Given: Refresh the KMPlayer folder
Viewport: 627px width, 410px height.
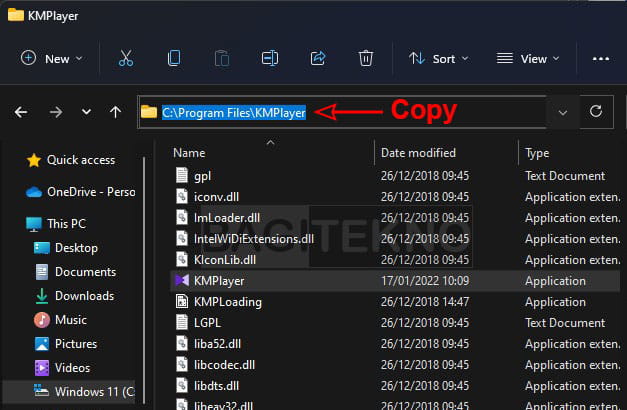Looking at the screenshot, I should point(596,112).
